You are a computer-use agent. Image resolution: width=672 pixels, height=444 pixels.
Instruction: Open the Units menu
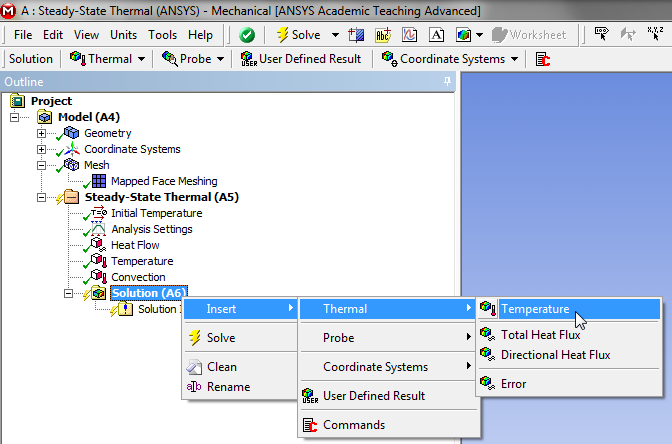123,35
